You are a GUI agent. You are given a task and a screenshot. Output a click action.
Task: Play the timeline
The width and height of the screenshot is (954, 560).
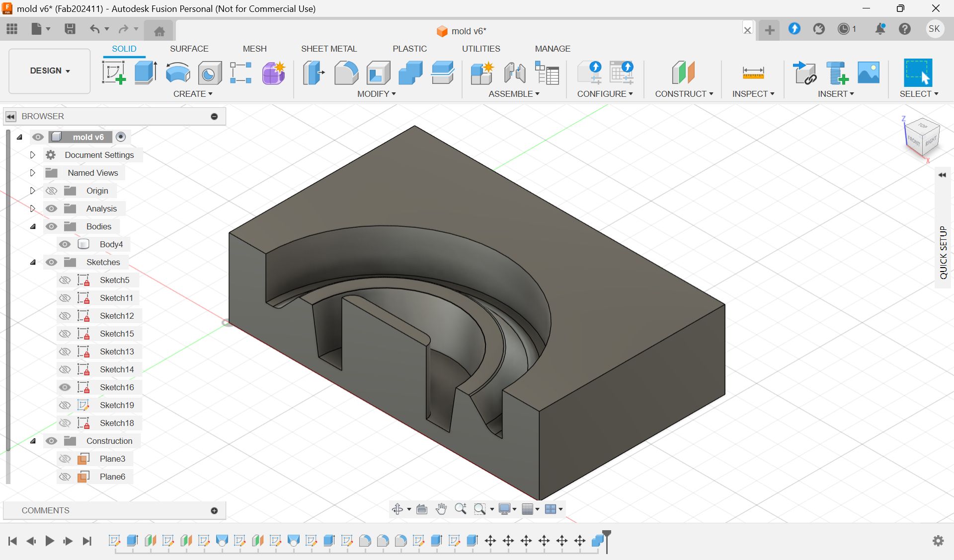[x=49, y=541]
